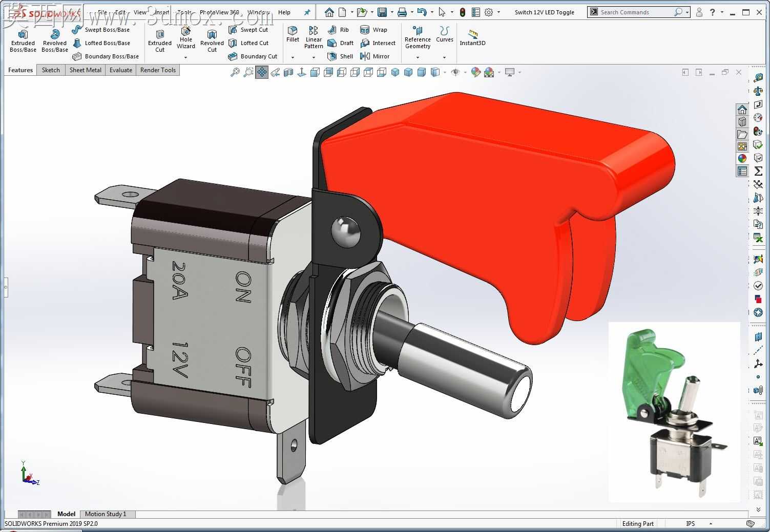Pin the menu bar with pushpin
Image resolution: width=770 pixels, height=532 pixels.
(307, 12)
